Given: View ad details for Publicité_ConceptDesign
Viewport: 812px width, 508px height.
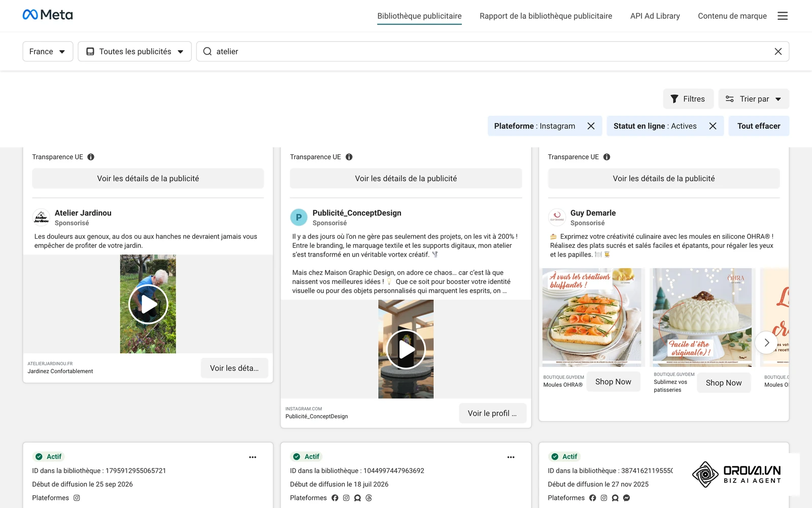Looking at the screenshot, I should pyautogui.click(x=406, y=178).
